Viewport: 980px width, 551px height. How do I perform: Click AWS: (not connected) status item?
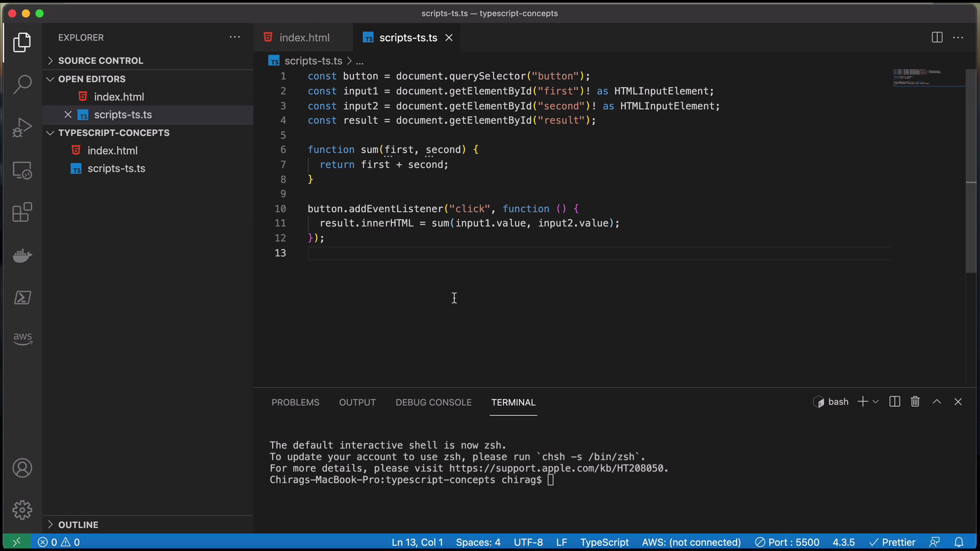[x=691, y=542]
